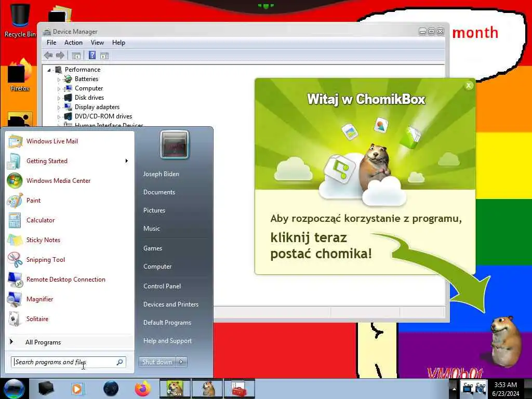Image resolution: width=532 pixels, height=399 pixels.
Task: Expand the Disk drives node
Action: (x=59, y=98)
